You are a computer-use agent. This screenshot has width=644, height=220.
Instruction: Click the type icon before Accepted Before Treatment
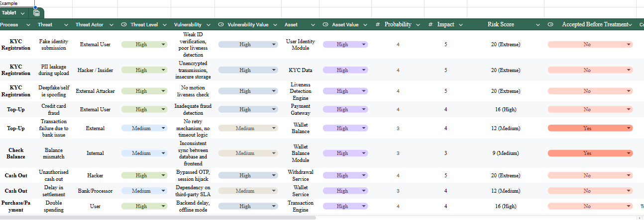point(550,24)
